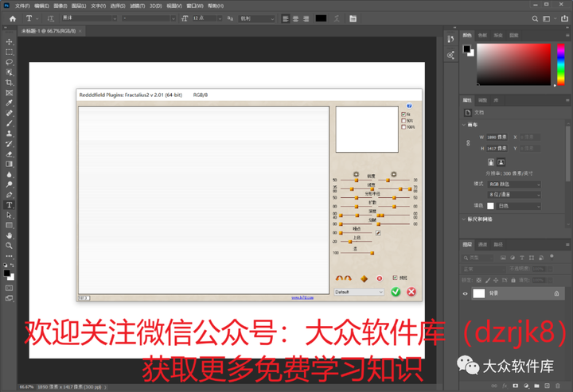
Task: Open the 图像(I) menu
Action: point(60,6)
